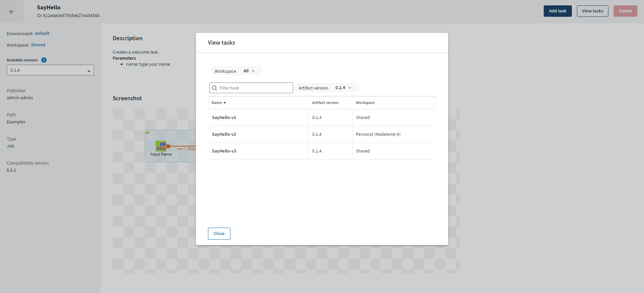
Task: Open the Artifact version filter dropdown
Action: [343, 88]
